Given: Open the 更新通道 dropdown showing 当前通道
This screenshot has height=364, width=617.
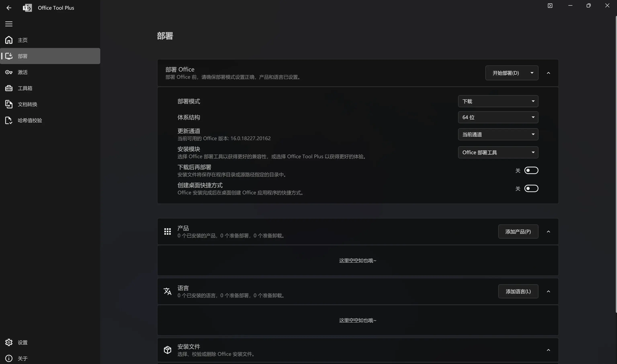Looking at the screenshot, I should [498, 134].
